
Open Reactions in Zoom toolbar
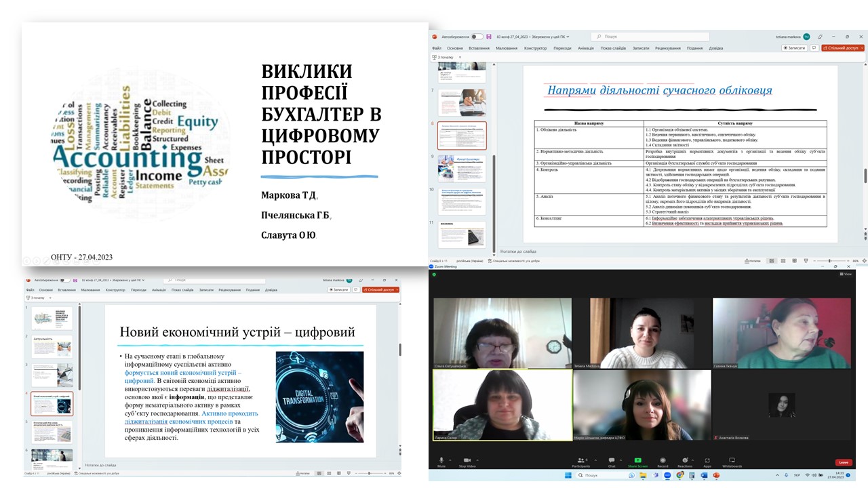click(684, 462)
